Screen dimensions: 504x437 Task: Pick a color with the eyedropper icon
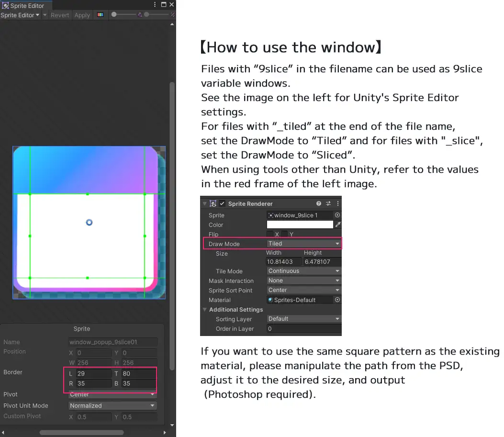(x=338, y=224)
